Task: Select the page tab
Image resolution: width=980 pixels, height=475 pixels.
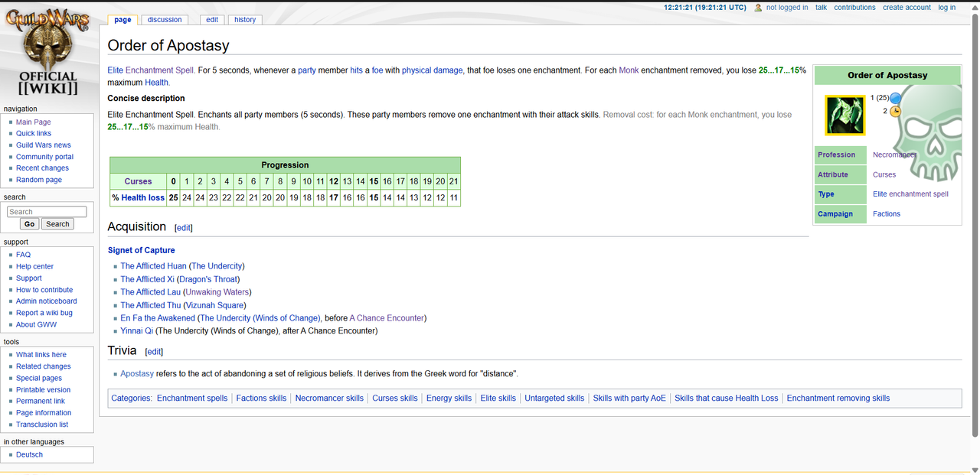Action: coord(122,20)
